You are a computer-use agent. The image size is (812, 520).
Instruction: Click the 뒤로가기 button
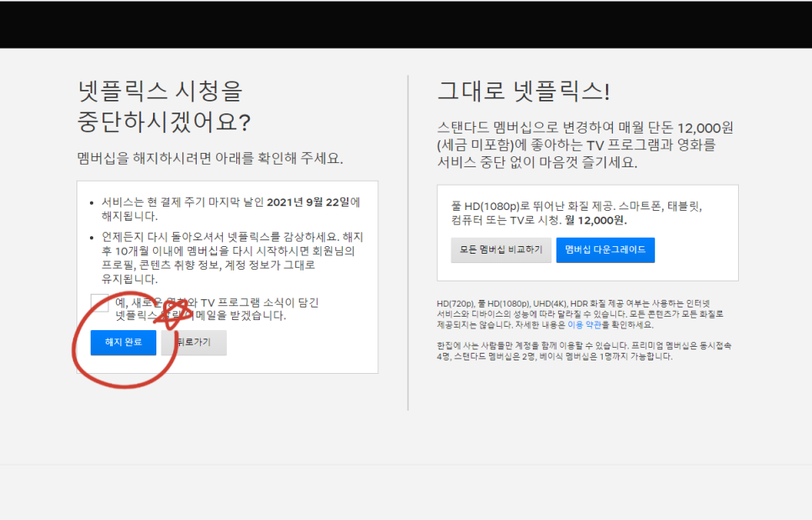pos(193,343)
